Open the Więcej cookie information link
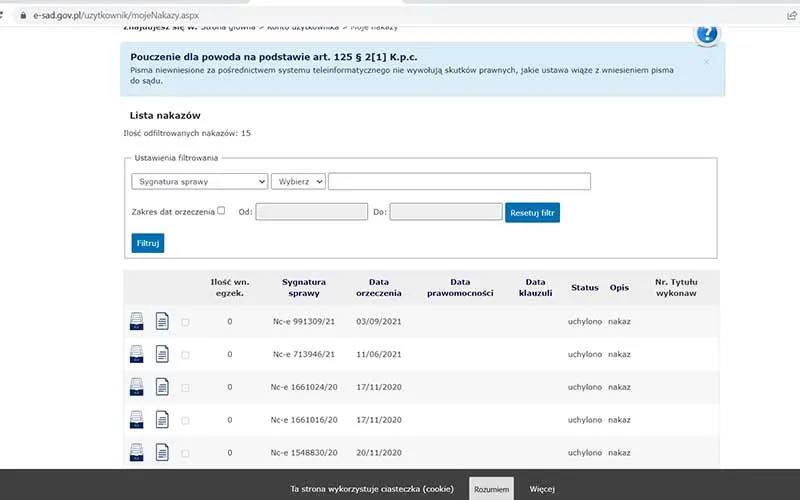The width and height of the screenshot is (800, 500). point(542,489)
